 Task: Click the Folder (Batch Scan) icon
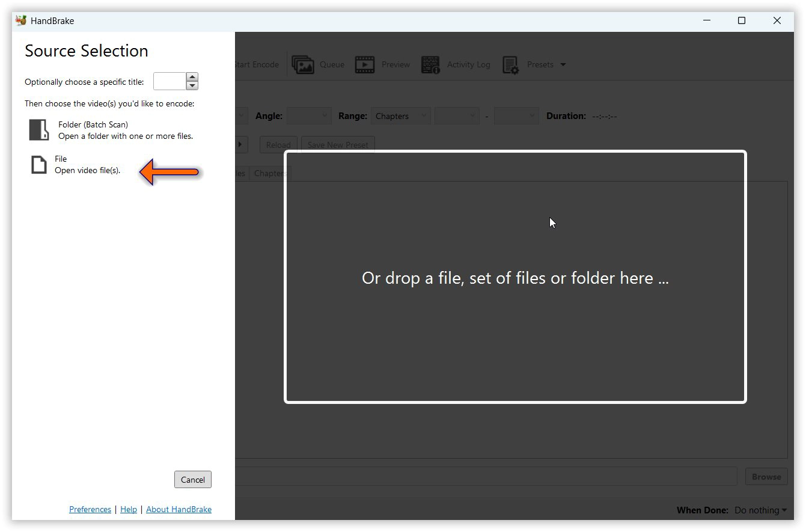[39, 130]
